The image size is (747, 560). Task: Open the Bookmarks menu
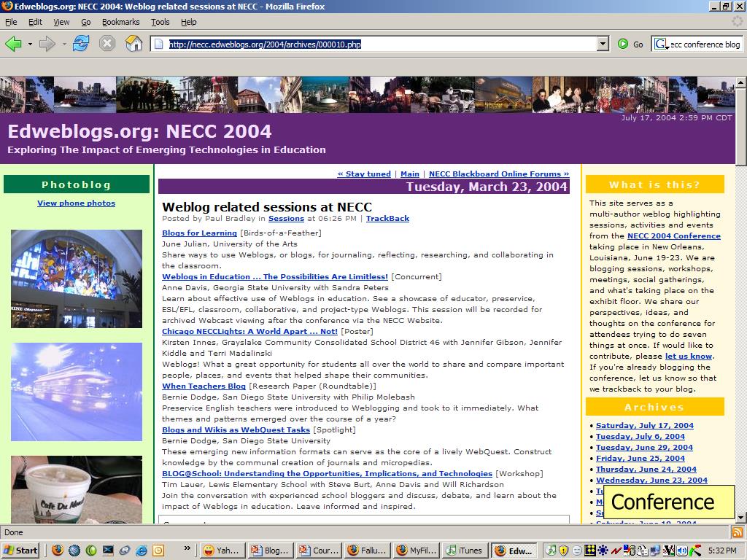(x=121, y=22)
